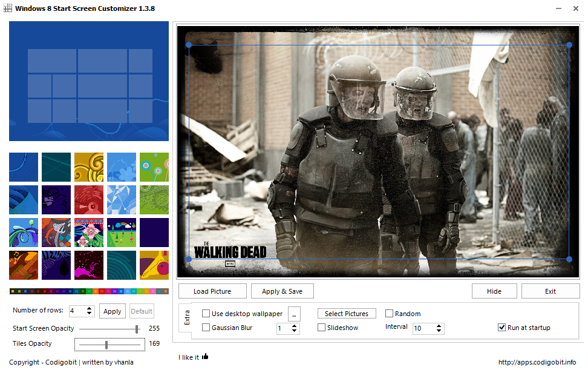Choose the purple zebra-stripe teardrop thumbnail
Viewport: 588px width, 370px height.
pyautogui.click(x=56, y=265)
